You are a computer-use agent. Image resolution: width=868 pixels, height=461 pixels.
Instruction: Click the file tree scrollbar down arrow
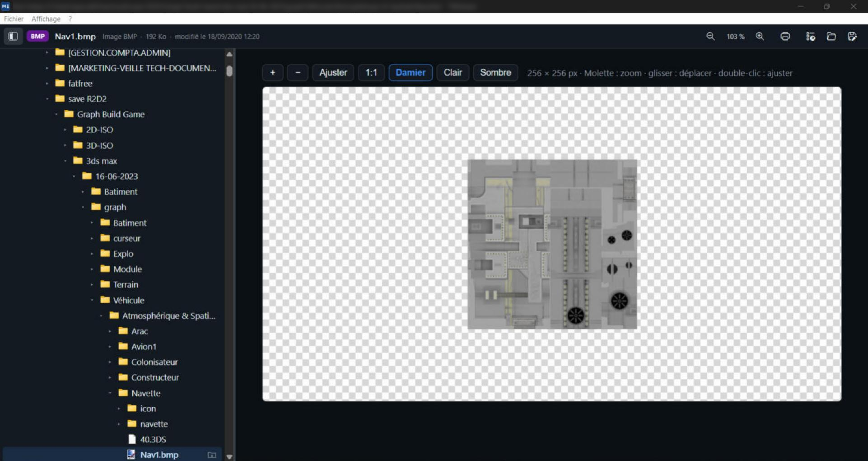pos(229,456)
